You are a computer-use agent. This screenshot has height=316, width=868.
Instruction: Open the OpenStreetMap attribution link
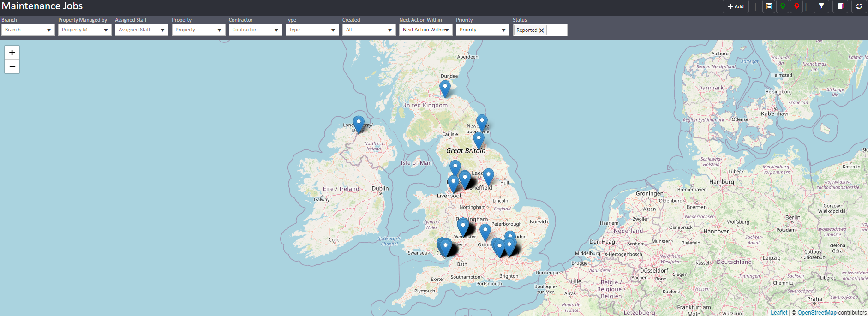coord(817,312)
